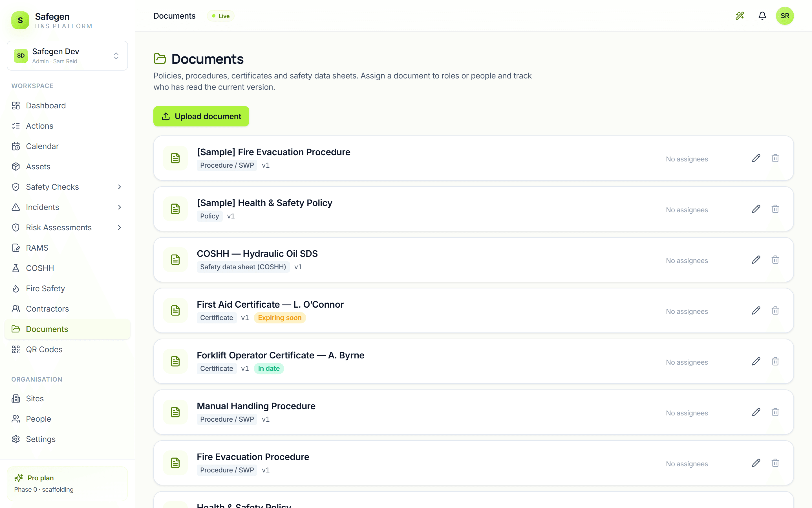Open First Aid Certificate — L. O'Connor title
The width and height of the screenshot is (812, 508).
point(270,305)
